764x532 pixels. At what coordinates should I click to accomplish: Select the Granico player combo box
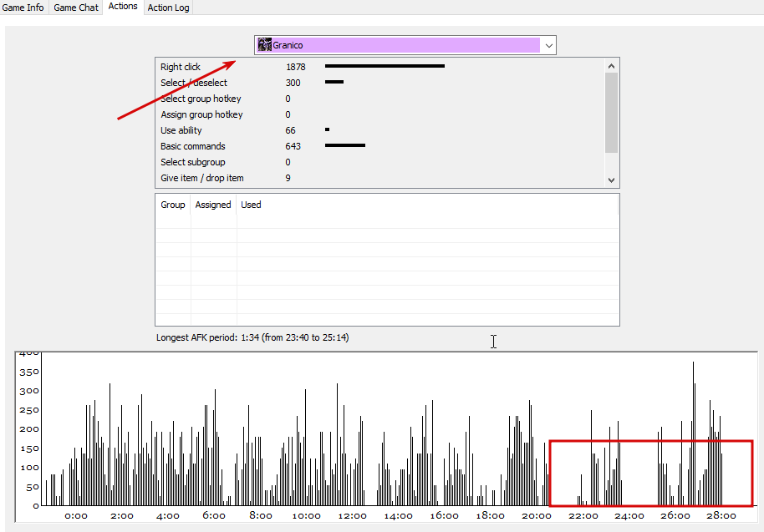coord(405,45)
